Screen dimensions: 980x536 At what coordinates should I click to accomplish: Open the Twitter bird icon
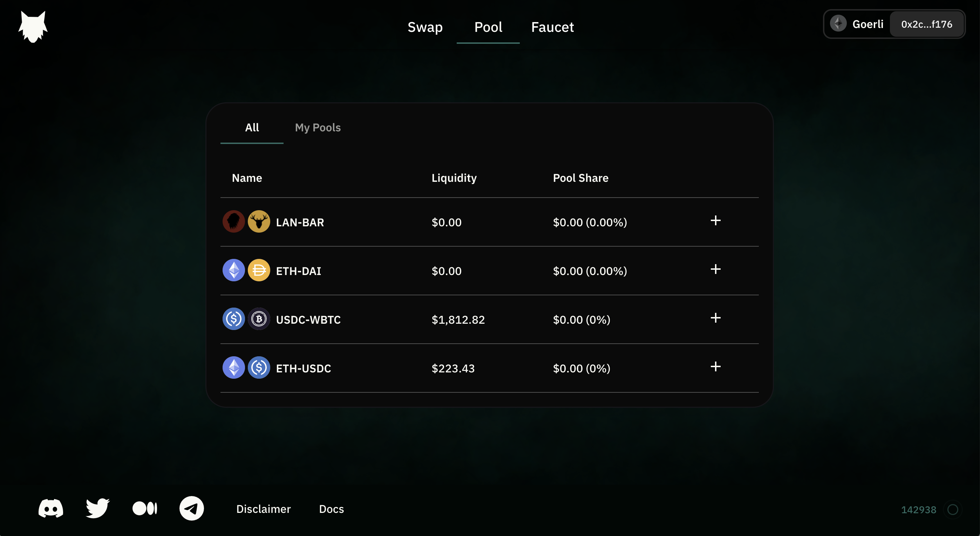98,509
